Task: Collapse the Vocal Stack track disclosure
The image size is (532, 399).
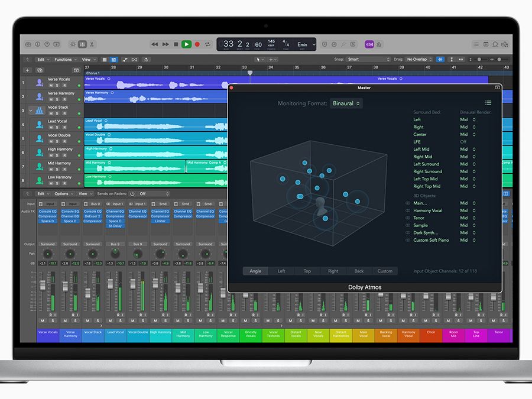Action: pos(31,111)
